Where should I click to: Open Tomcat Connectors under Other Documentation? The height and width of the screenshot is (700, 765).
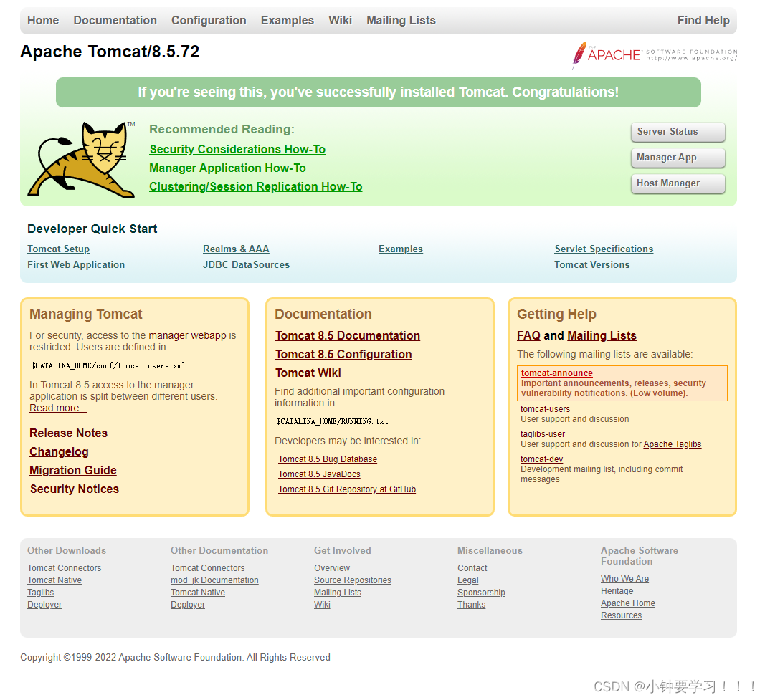208,568
